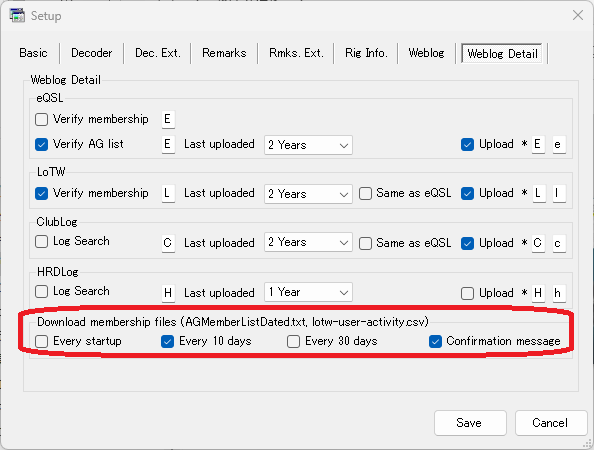
Task: Switch to the Rig Info. tab
Action: tap(366, 53)
